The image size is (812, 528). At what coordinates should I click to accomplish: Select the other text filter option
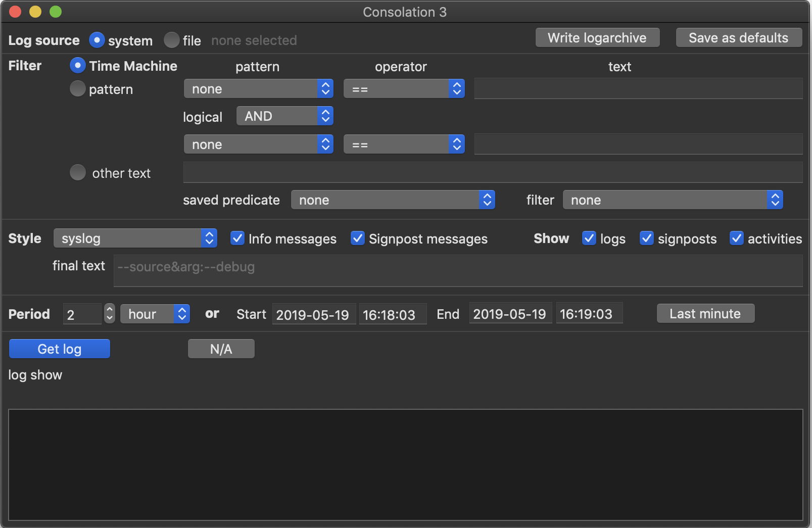click(x=77, y=173)
